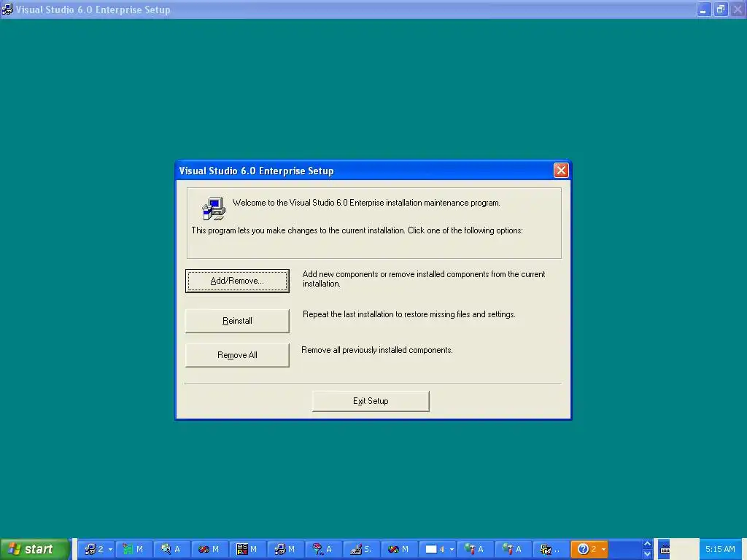Switch to the joystick icon taskbar item S.
Viewport: 747px width, 560px height.
(362, 550)
